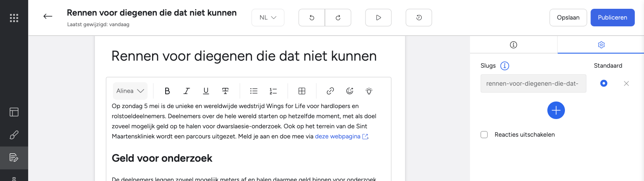Go back with the left arrow
The width and height of the screenshot is (644, 181).
click(48, 17)
